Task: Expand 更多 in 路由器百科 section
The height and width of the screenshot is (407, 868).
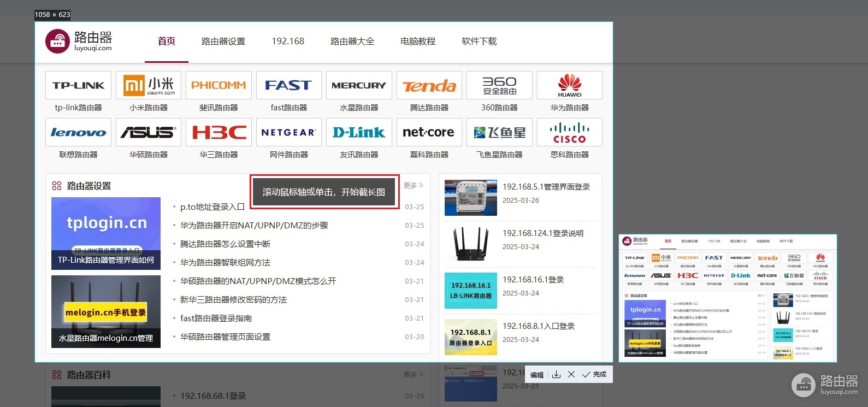Action: coord(414,374)
